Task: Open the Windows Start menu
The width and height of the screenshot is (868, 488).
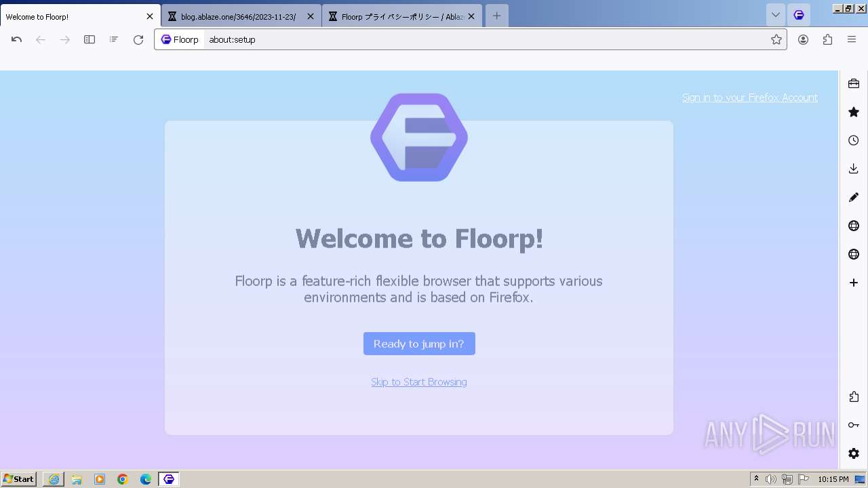Action: (x=19, y=479)
